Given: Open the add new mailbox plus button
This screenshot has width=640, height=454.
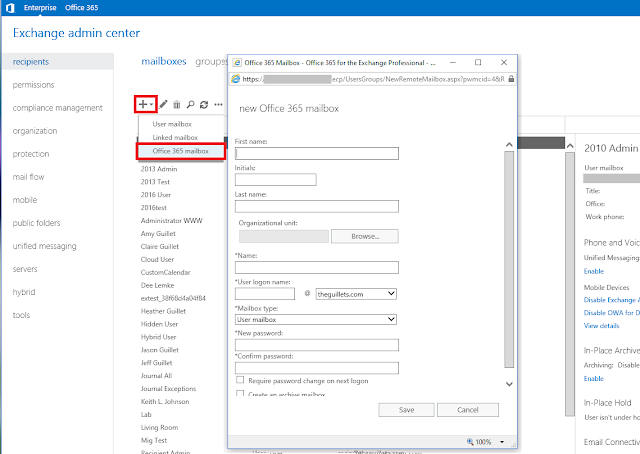Looking at the screenshot, I should click(145, 105).
